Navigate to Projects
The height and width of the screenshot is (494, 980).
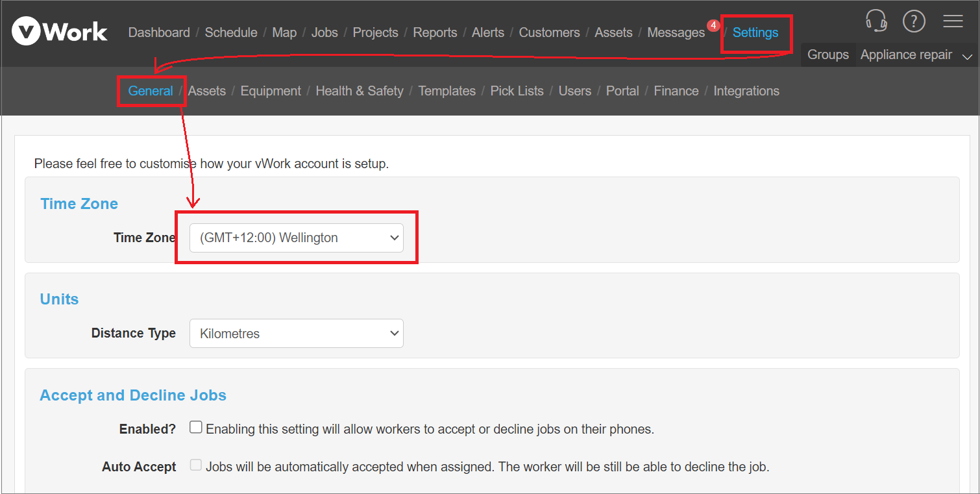[375, 32]
